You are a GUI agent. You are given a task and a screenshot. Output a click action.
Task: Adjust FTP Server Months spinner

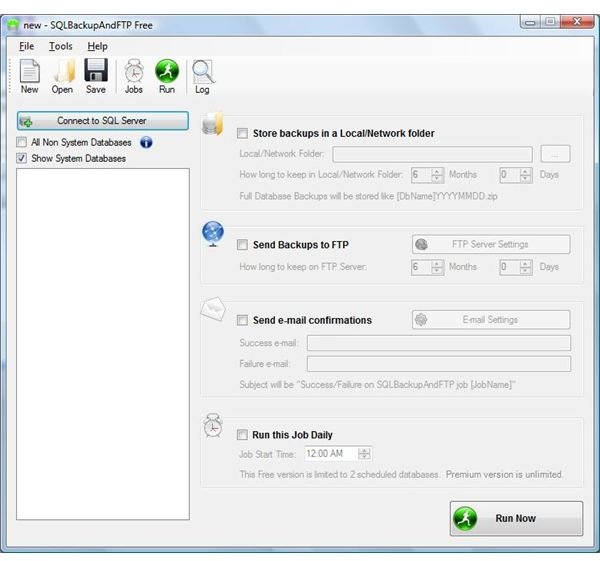tap(437, 267)
